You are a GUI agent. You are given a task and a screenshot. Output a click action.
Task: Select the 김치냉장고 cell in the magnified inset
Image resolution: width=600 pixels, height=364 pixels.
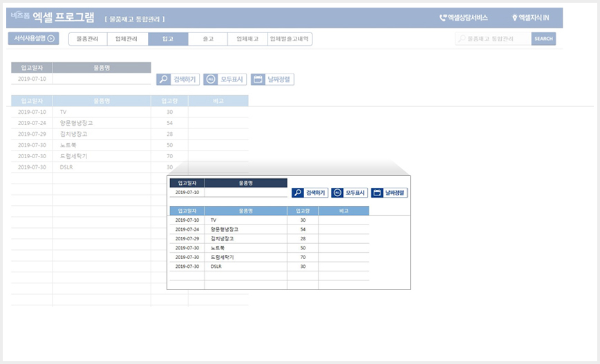(245, 238)
